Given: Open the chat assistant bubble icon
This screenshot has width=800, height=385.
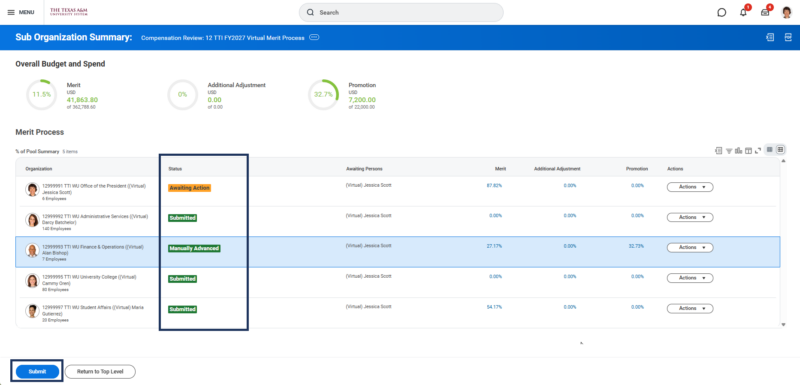Looking at the screenshot, I should point(721,12).
